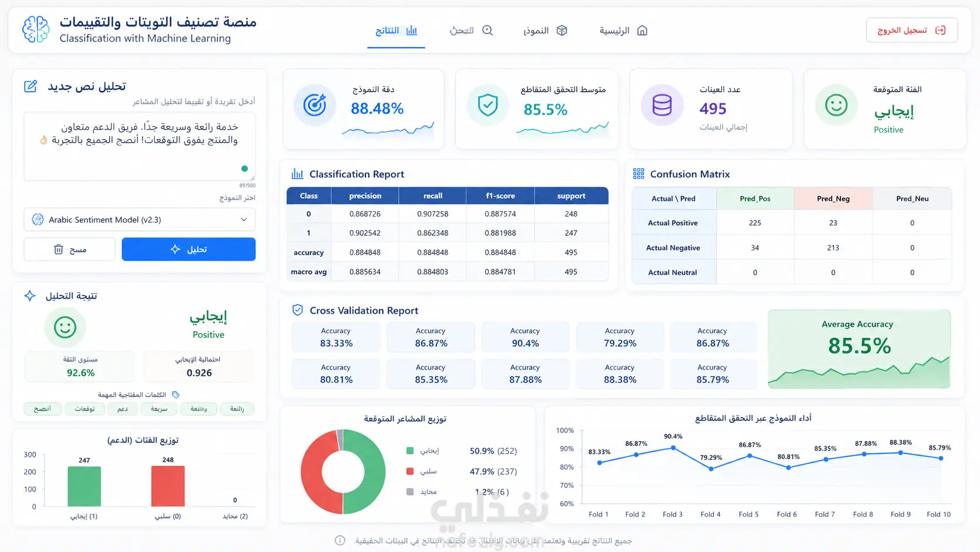Image resolution: width=980 pixels, height=552 pixels.
Task: Click the bar chart icon beside النتائج
Action: click(411, 31)
